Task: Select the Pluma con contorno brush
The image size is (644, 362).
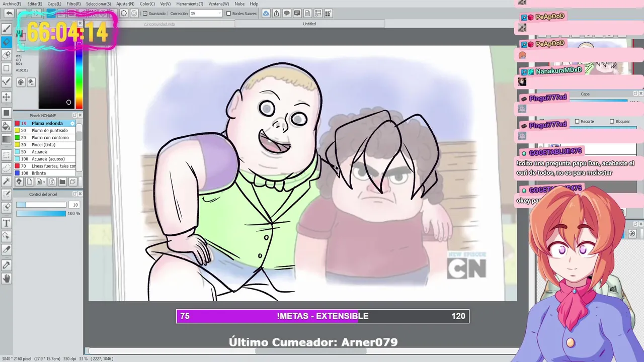Action: pyautogui.click(x=45, y=137)
